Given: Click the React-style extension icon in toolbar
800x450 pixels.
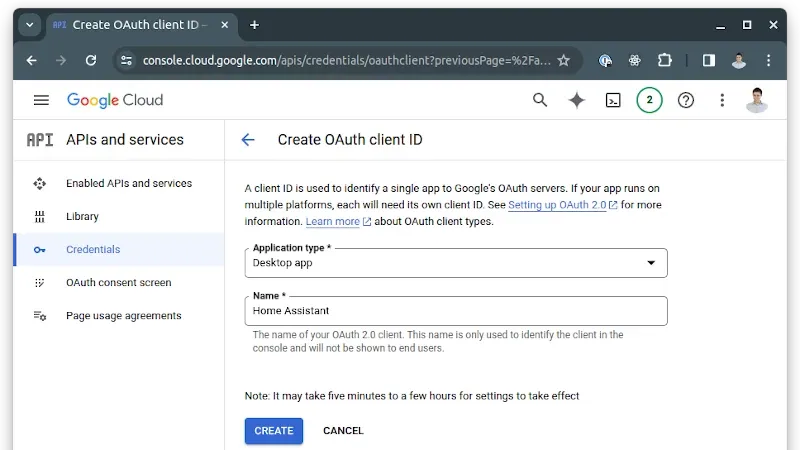Looking at the screenshot, I should 635,61.
